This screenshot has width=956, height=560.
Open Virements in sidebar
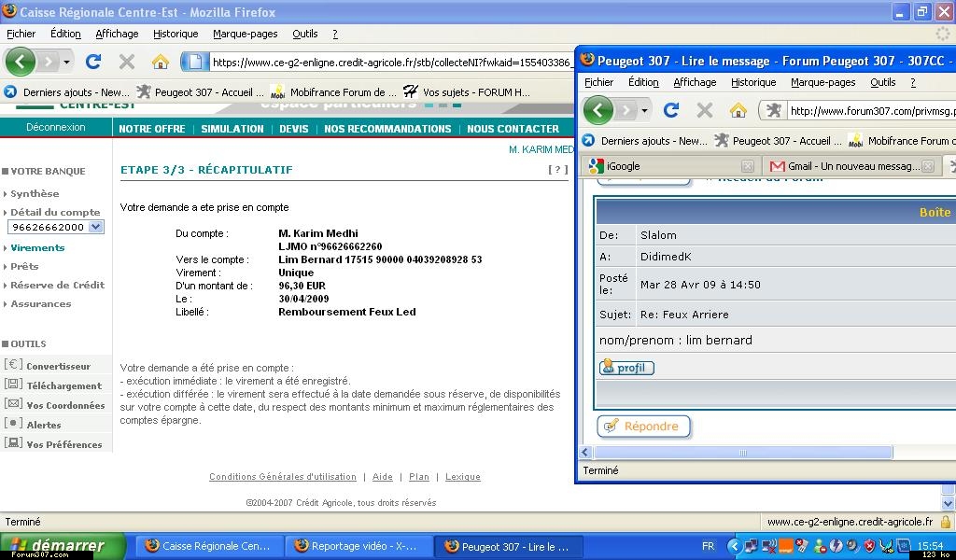pyautogui.click(x=37, y=248)
